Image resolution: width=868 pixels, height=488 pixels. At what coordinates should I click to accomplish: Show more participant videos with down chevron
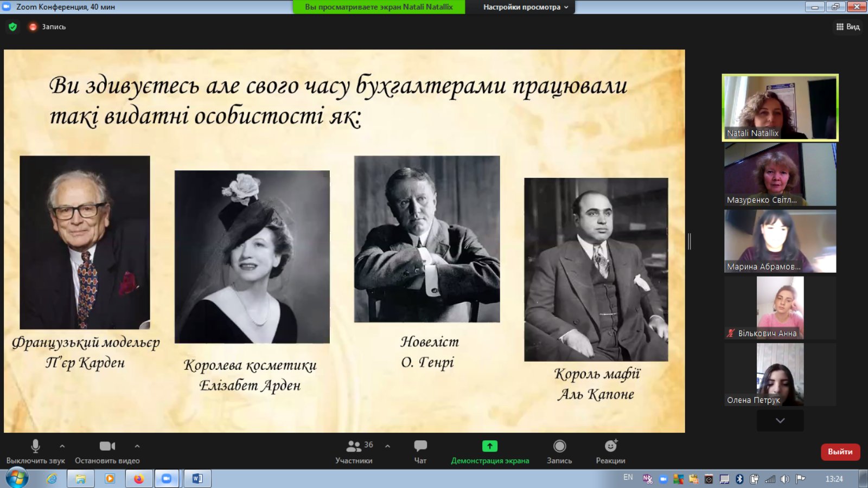(780, 420)
